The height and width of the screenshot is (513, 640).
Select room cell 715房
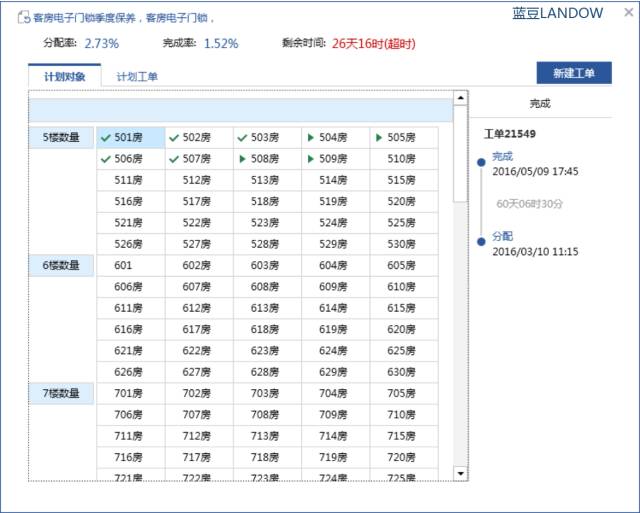coord(404,436)
